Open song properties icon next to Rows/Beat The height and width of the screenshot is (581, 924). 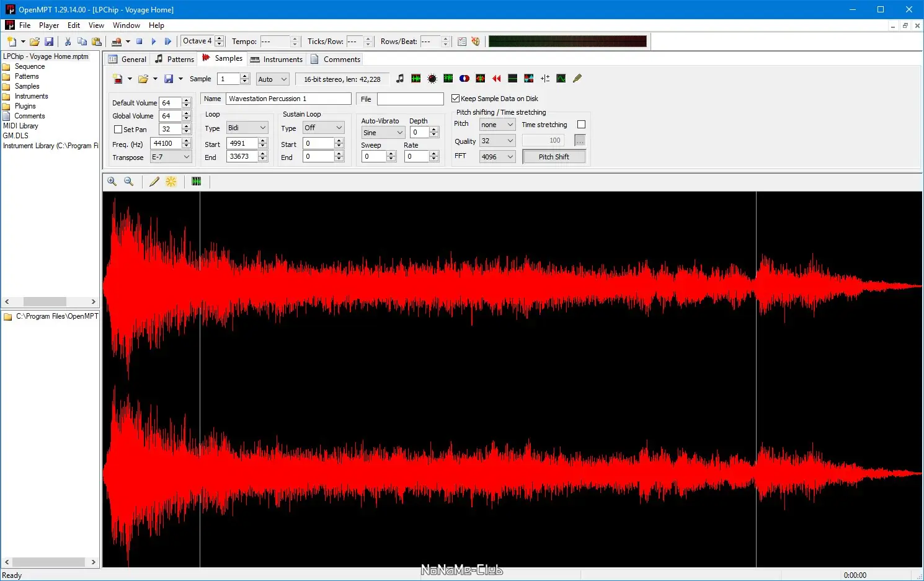coord(462,42)
